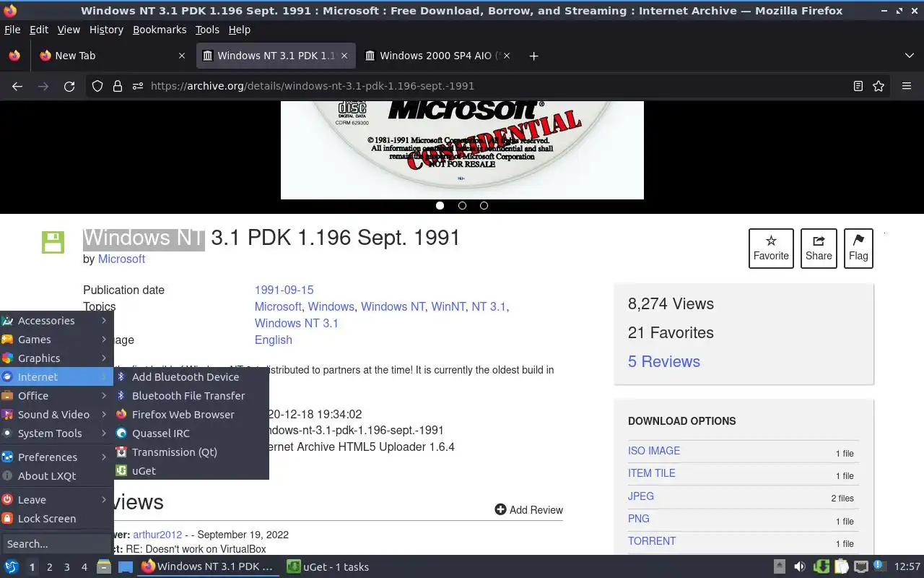Open the View menu

(69, 30)
